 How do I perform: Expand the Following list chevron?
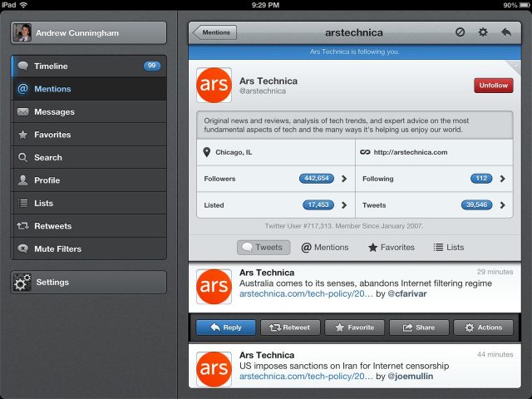tap(502, 179)
